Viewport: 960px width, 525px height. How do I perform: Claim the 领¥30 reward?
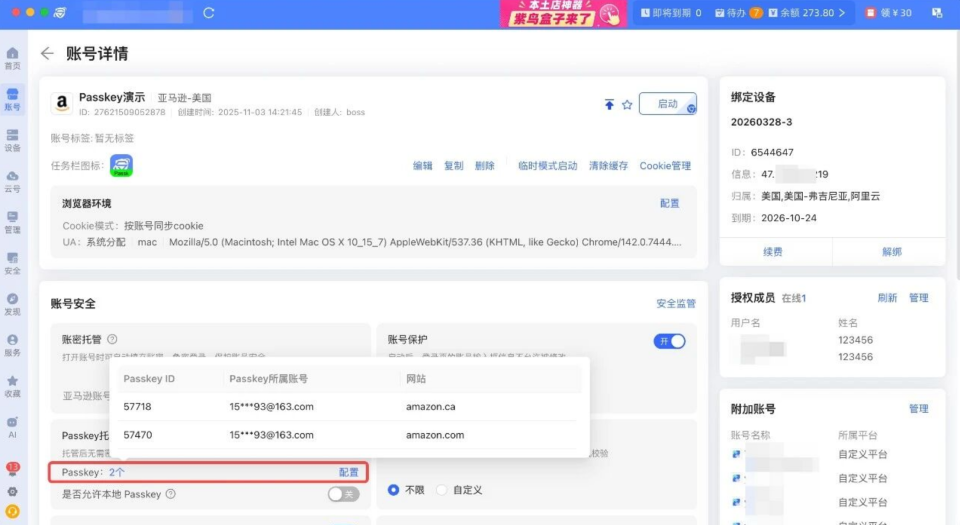pyautogui.click(x=888, y=12)
